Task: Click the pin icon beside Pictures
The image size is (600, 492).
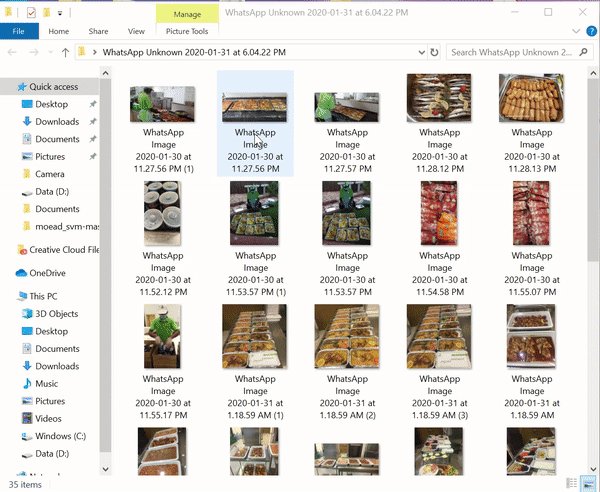Action: [93, 156]
